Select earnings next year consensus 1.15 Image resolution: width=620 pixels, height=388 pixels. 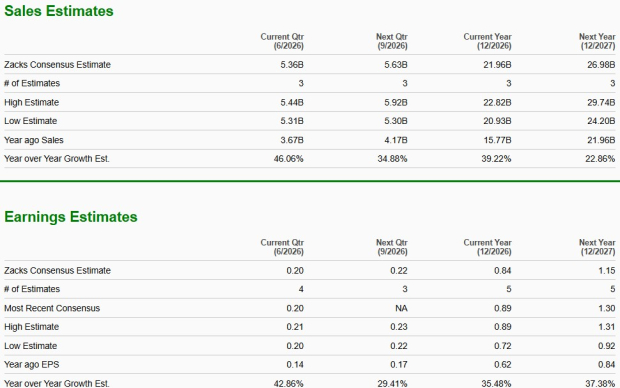tap(607, 271)
